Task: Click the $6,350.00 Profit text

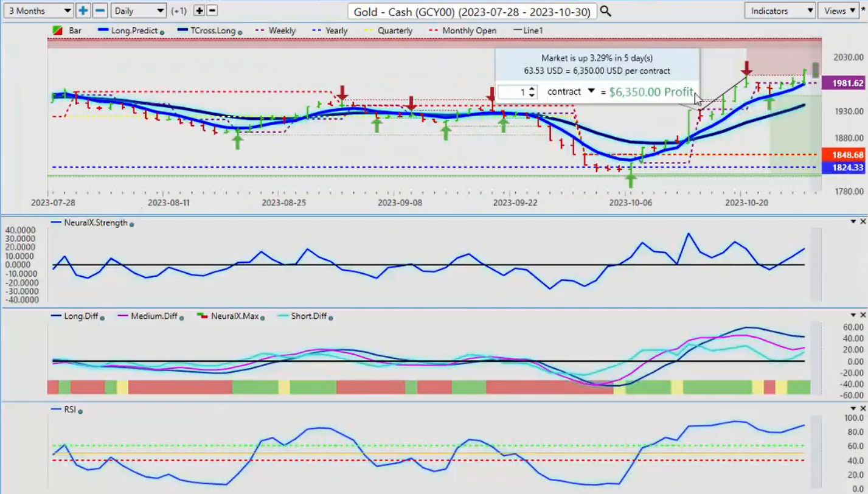Action: (651, 92)
